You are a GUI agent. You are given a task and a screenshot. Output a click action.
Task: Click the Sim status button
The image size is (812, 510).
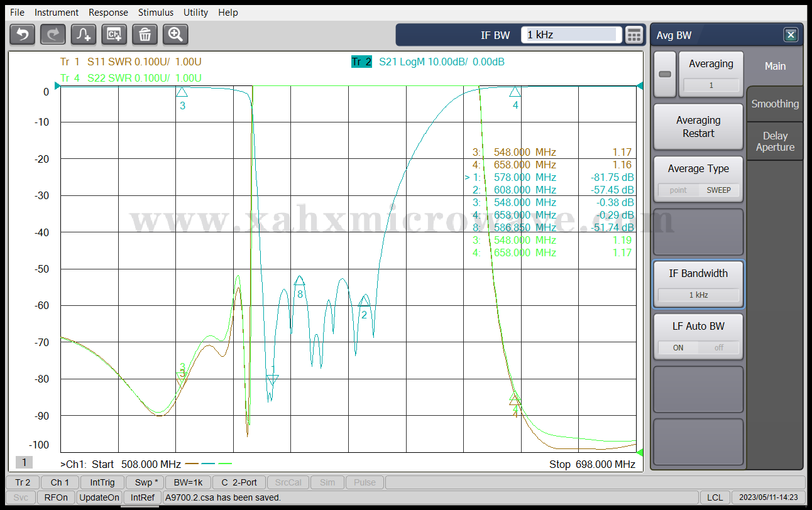pos(327,482)
